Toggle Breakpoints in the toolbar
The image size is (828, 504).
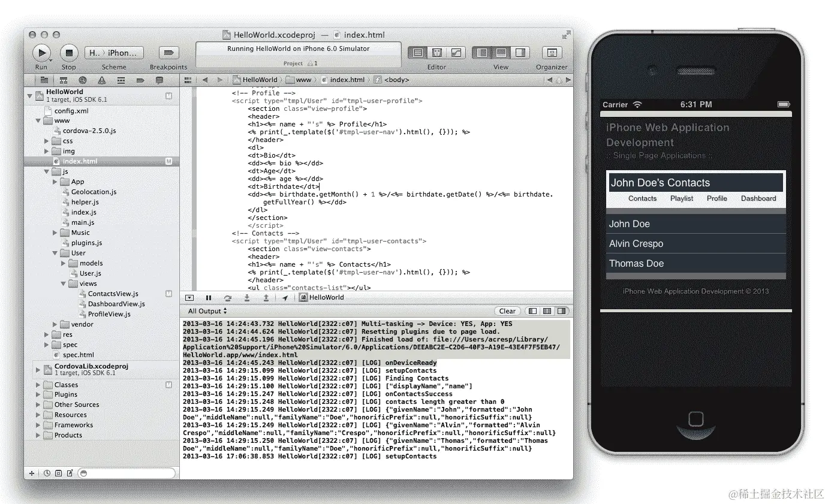(168, 53)
